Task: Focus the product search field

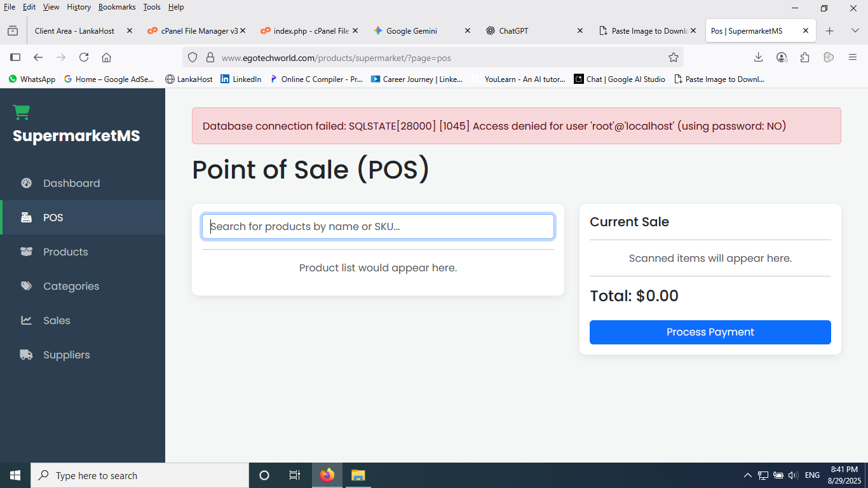Action: pos(377,227)
